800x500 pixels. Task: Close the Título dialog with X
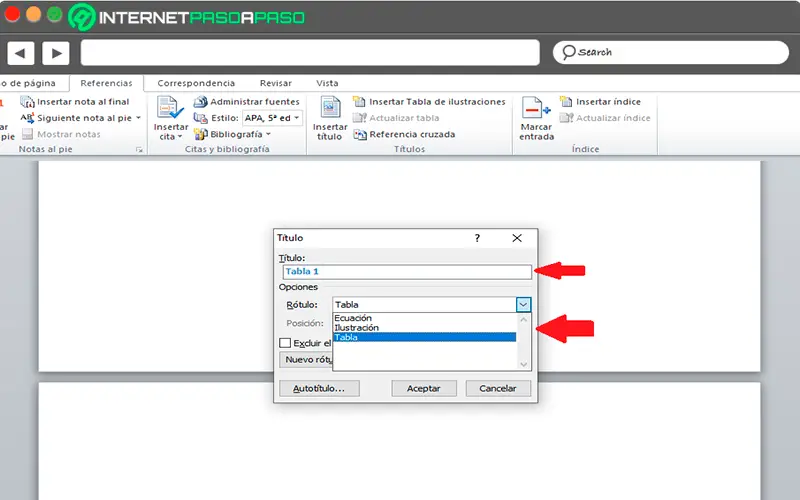tap(517, 238)
